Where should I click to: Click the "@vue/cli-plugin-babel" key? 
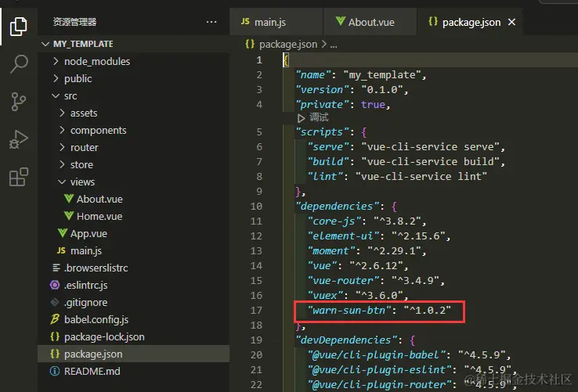tap(377, 354)
